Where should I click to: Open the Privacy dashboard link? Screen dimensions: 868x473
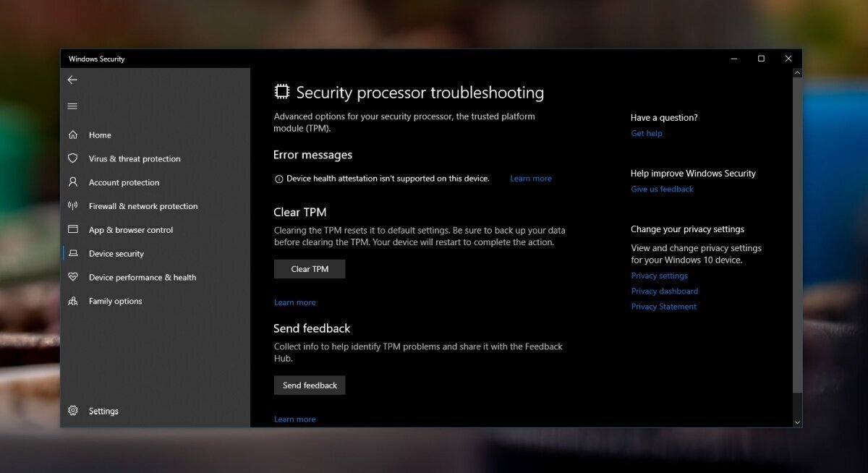point(664,291)
